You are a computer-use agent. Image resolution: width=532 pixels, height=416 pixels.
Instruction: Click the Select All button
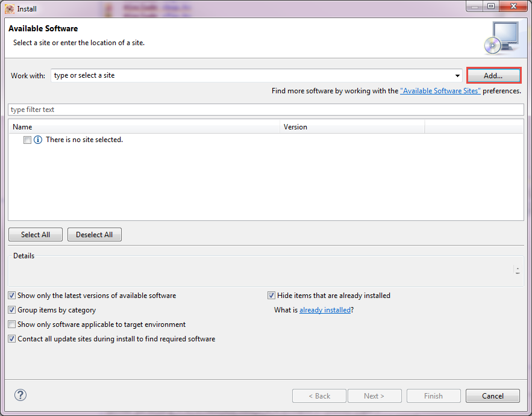coord(36,235)
